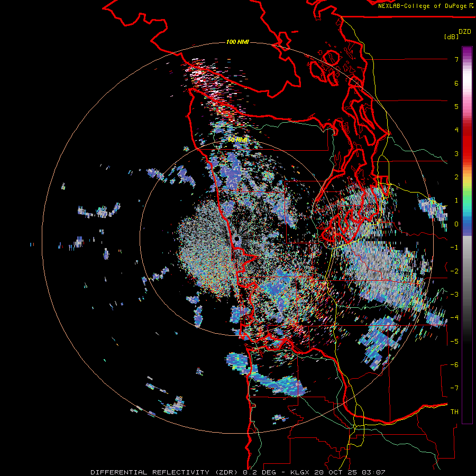This screenshot has height=476, width=476.
Task: Click the 4 value on color scale
Action: [456, 130]
